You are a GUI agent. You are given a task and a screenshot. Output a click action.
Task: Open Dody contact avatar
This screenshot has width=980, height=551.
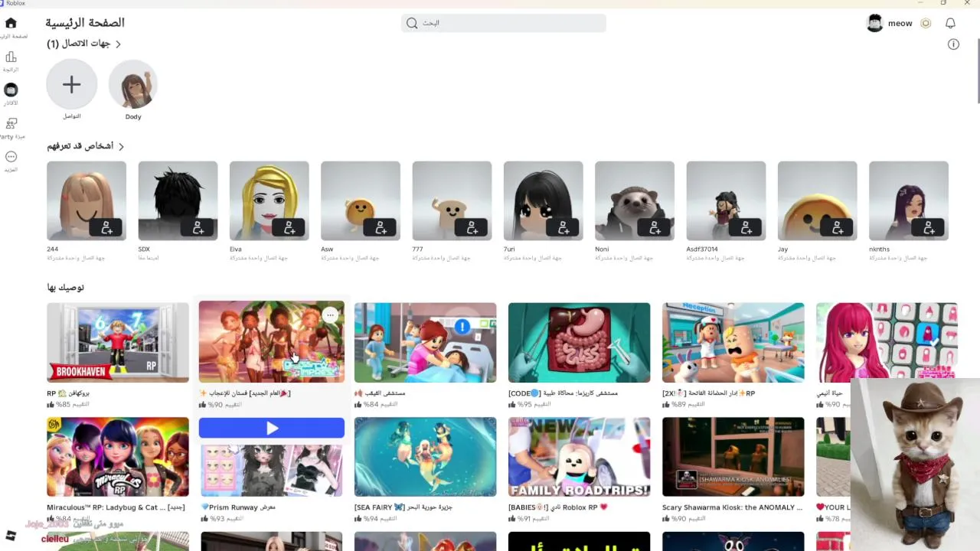(x=133, y=84)
